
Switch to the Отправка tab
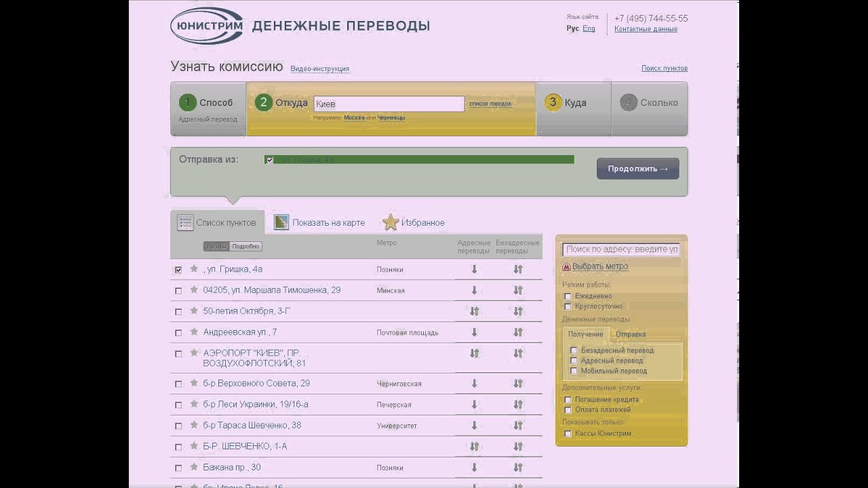(x=631, y=334)
